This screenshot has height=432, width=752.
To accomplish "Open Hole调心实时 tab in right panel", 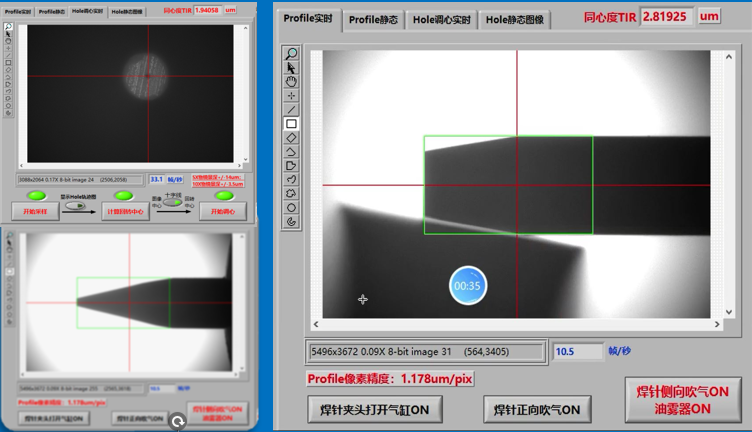I will pyautogui.click(x=442, y=20).
